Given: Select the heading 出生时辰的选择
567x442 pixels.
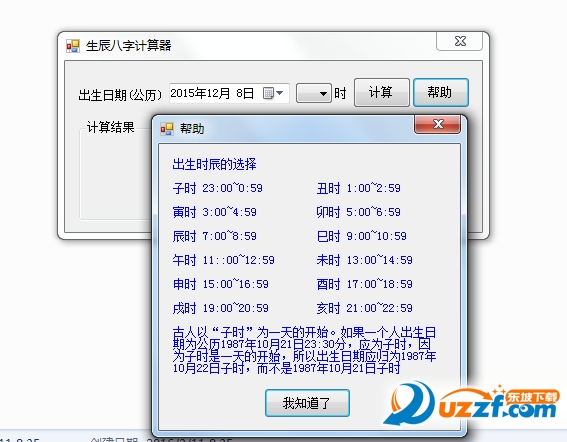Looking at the screenshot, I should [214, 164].
